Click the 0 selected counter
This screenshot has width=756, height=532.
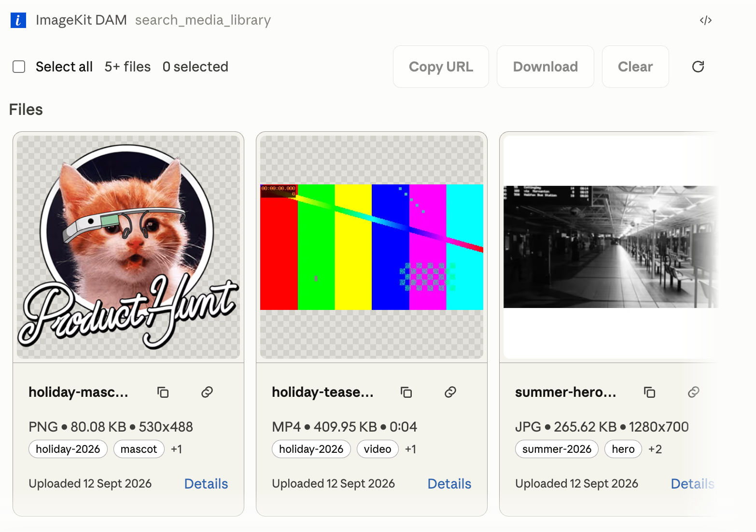coord(195,67)
